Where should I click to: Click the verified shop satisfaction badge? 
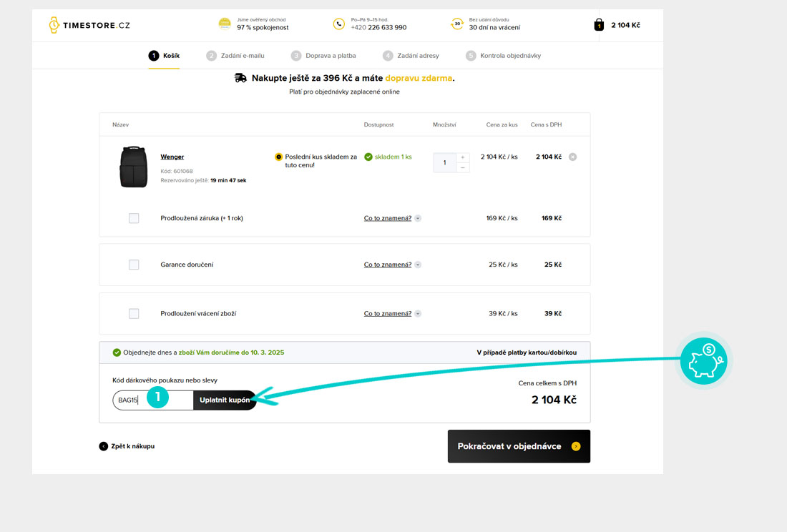coord(225,24)
